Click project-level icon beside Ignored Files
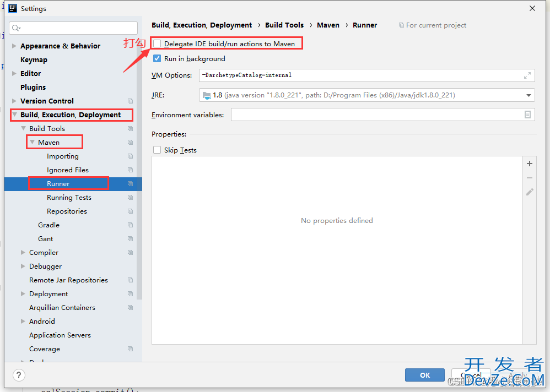This screenshot has height=392, width=550. 131,170
